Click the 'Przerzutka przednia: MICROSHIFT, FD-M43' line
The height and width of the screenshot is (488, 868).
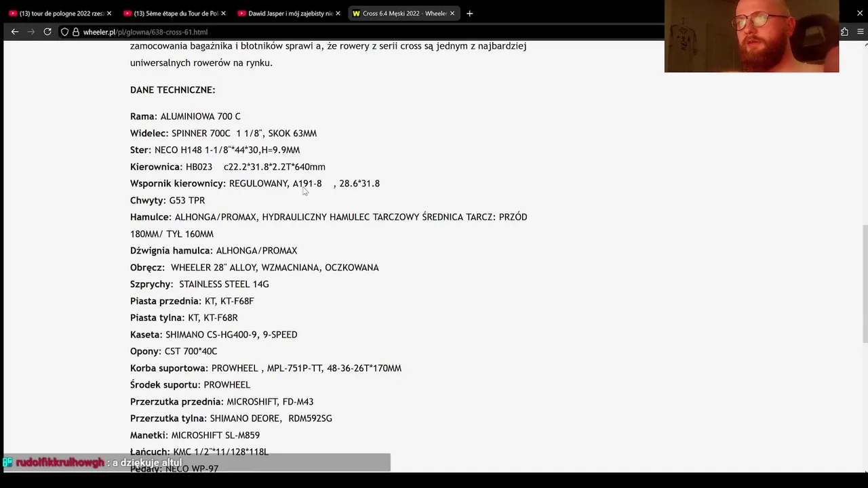[x=222, y=402]
